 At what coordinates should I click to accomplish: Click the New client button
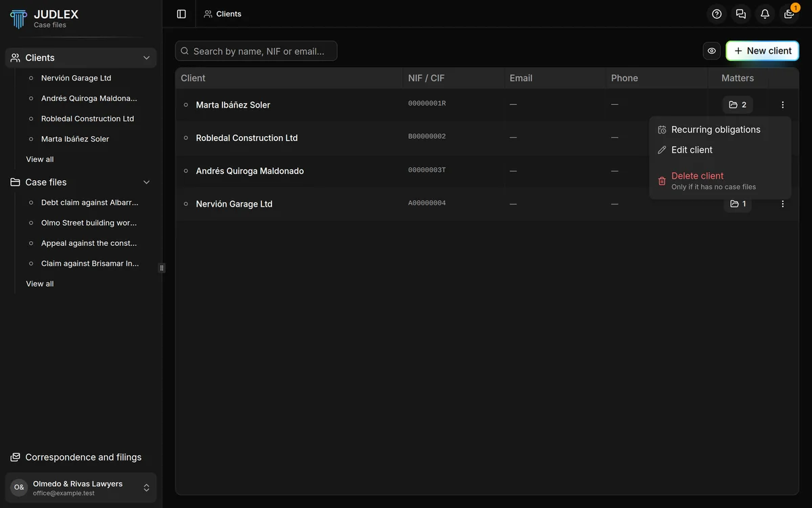click(763, 51)
